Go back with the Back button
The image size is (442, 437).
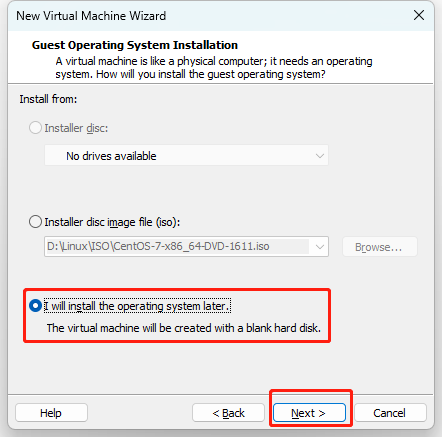coord(228,413)
